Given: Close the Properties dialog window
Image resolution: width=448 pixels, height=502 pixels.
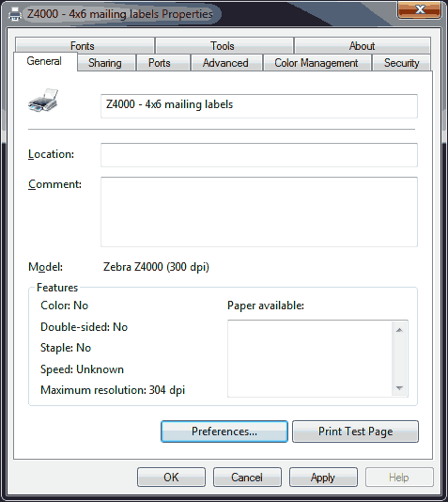Looking at the screenshot, I should point(419,9).
